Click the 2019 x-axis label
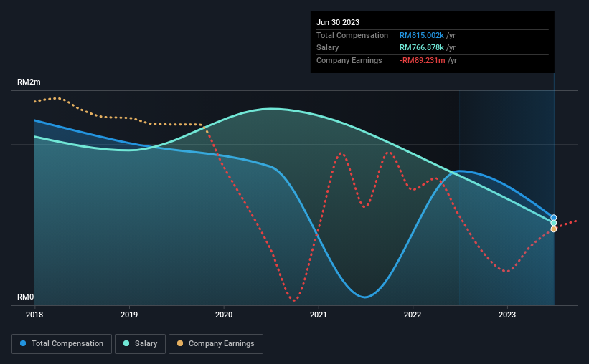The image size is (589, 364). 129,315
